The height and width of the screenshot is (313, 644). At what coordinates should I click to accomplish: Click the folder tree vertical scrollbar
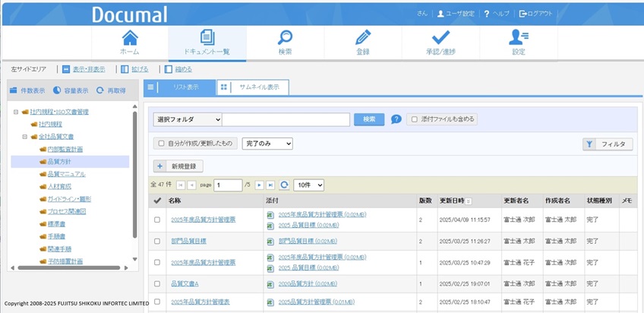coord(134,175)
